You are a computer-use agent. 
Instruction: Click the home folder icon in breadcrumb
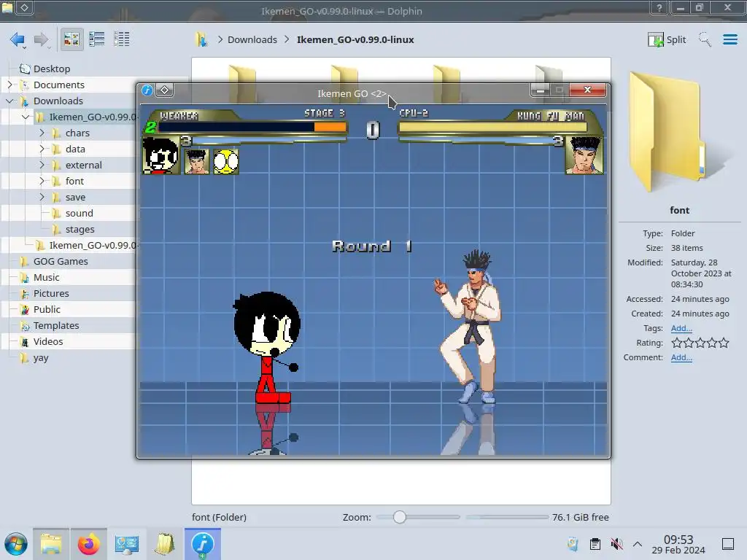pyautogui.click(x=201, y=39)
